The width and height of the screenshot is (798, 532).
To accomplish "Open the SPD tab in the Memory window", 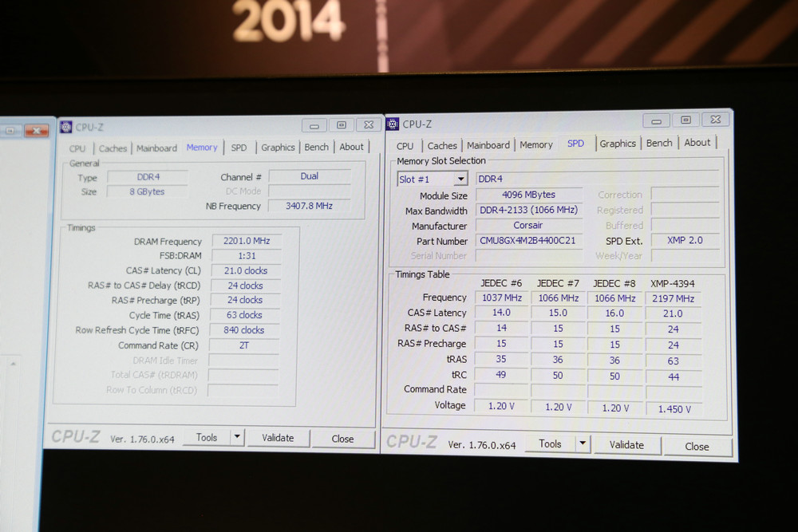I will pyautogui.click(x=239, y=148).
